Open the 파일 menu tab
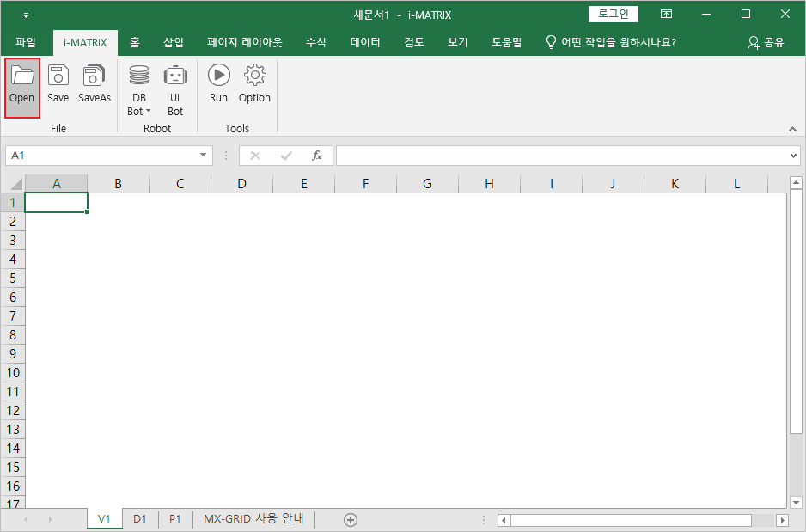 pos(26,42)
